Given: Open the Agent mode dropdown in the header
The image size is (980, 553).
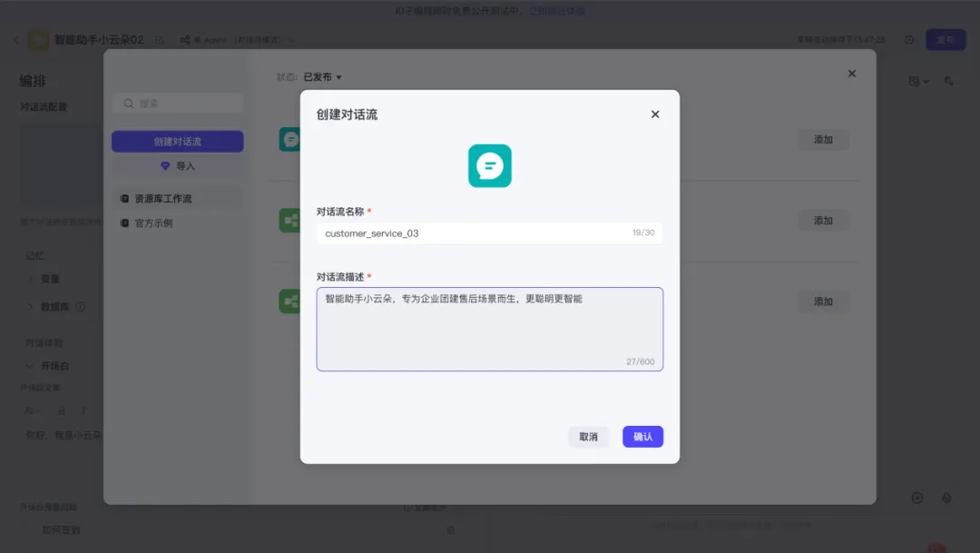Looking at the screenshot, I should click(x=238, y=40).
